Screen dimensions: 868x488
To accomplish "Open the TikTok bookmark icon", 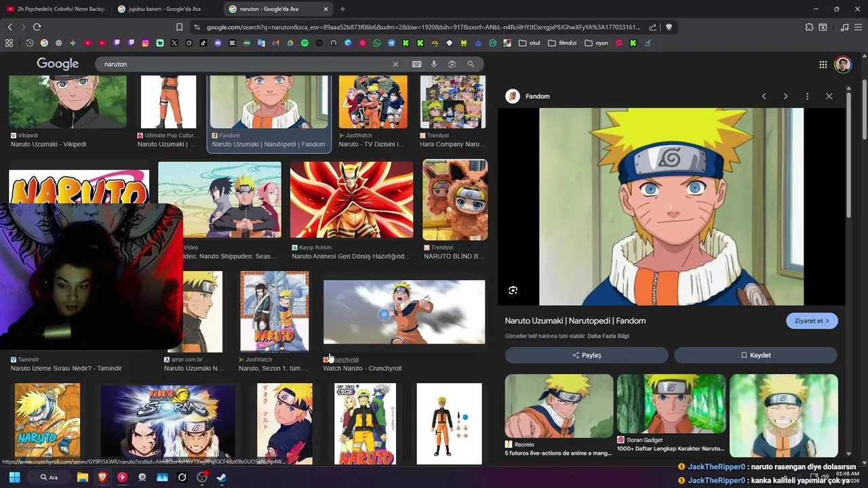I will [203, 43].
